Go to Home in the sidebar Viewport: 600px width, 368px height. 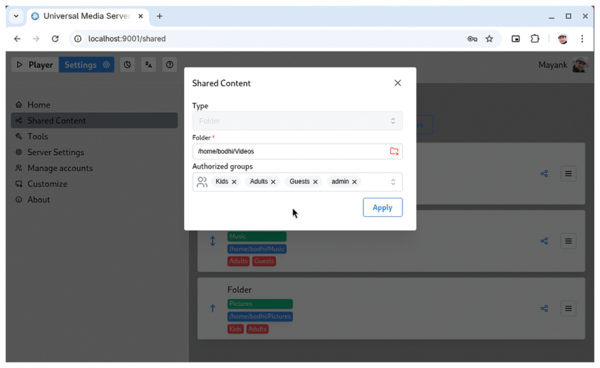click(x=95, y=105)
